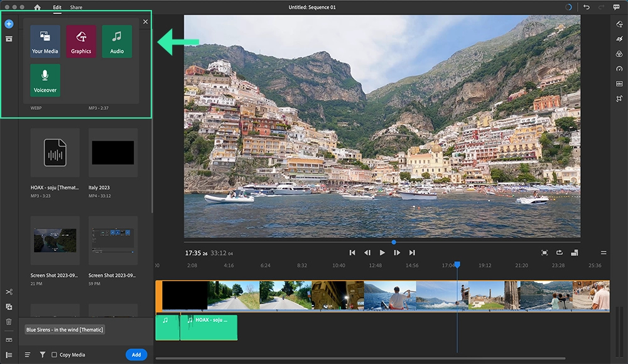Click the trash icon to delete
Image resolution: width=628 pixels, height=364 pixels.
click(x=9, y=321)
